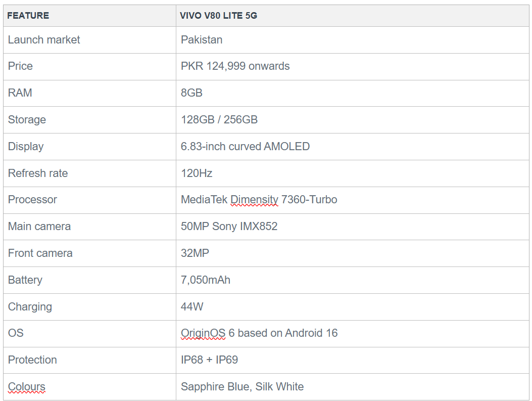The height and width of the screenshot is (401, 532).
Task: Click the PKR 124,999 onwards price
Action: pos(235,66)
